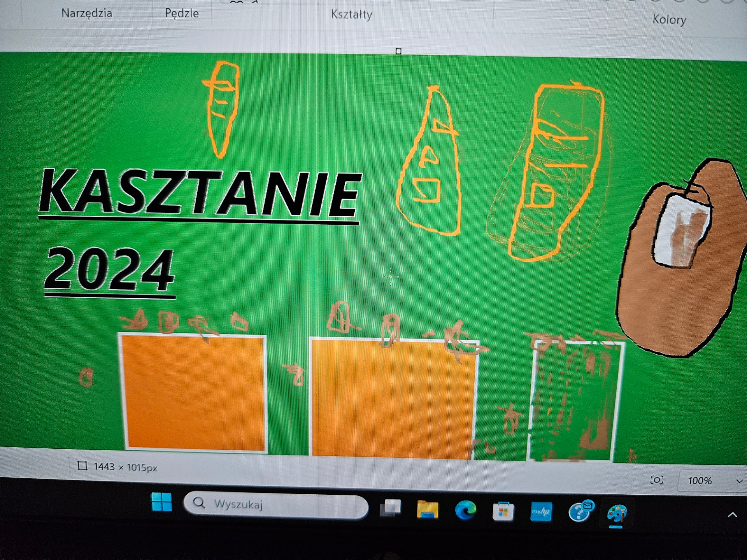The image size is (747, 560).
Task: Open the myHP app from the taskbar
Action: (541, 511)
